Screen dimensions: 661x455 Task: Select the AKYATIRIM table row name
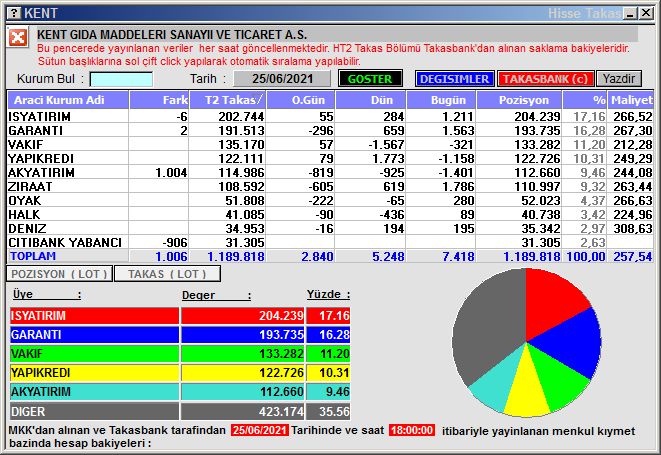(41, 172)
